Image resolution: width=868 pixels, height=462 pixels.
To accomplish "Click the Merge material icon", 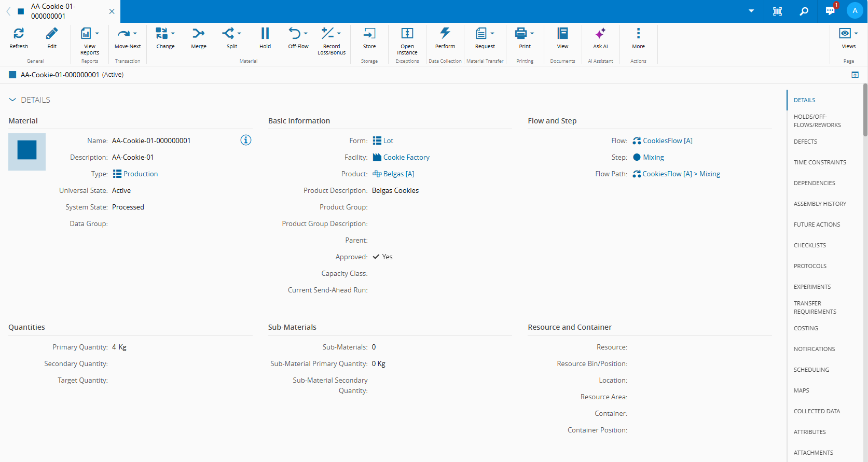I will click(x=198, y=34).
